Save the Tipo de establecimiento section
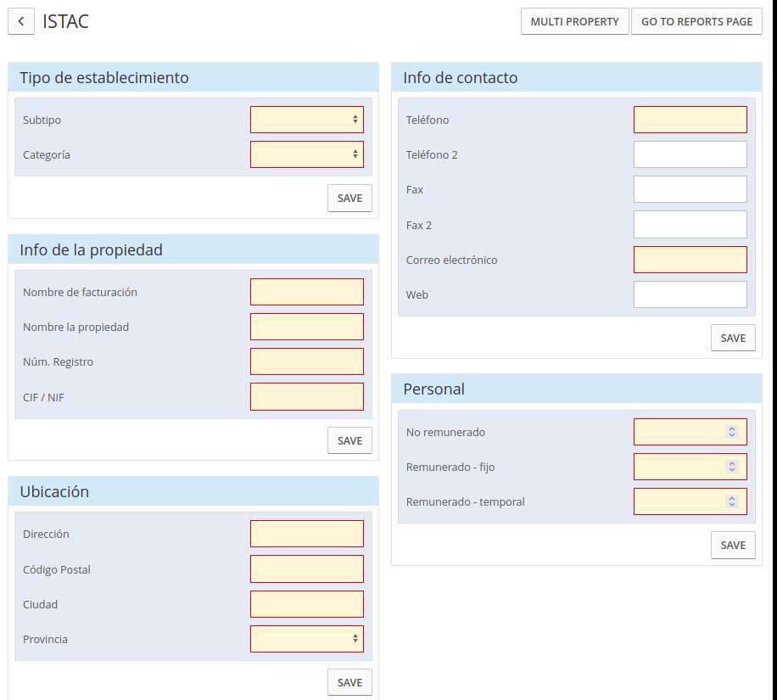 (349, 198)
